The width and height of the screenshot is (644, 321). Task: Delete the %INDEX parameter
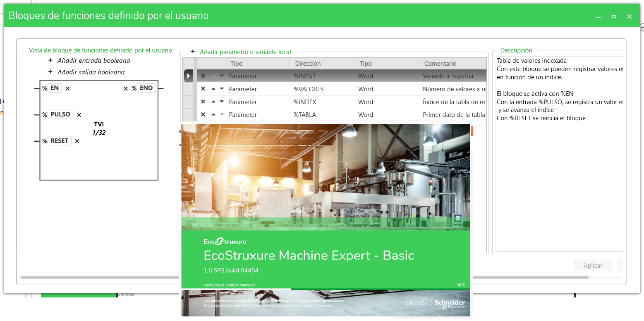[203, 102]
